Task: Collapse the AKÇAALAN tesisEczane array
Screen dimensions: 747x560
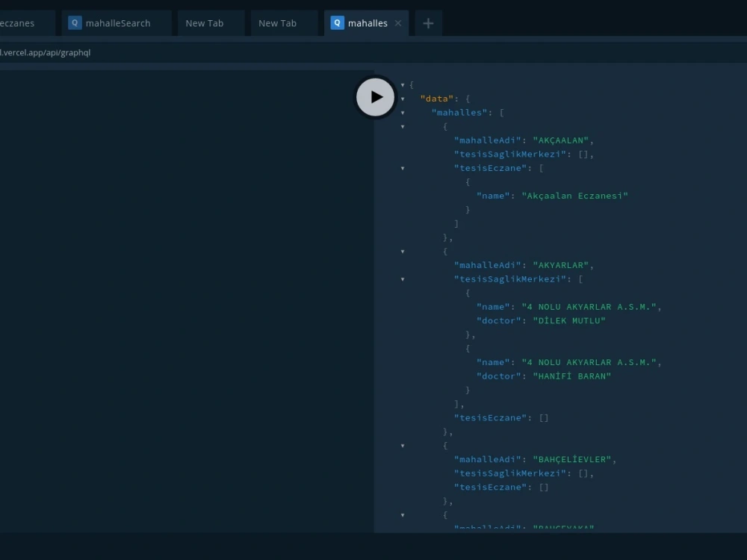Action: [x=403, y=168]
